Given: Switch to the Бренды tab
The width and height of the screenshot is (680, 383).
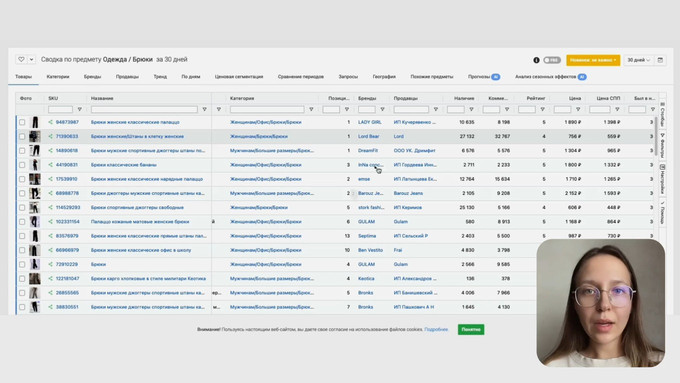Looking at the screenshot, I should pyautogui.click(x=92, y=77).
